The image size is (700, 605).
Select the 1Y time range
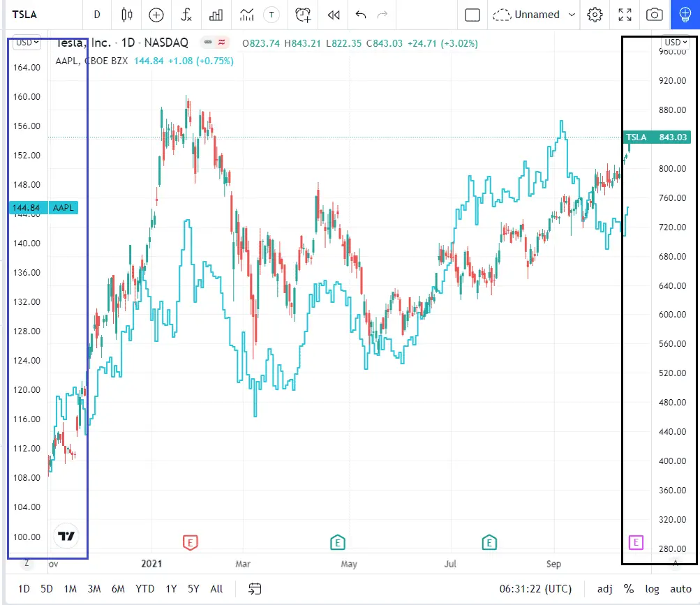coord(172,589)
